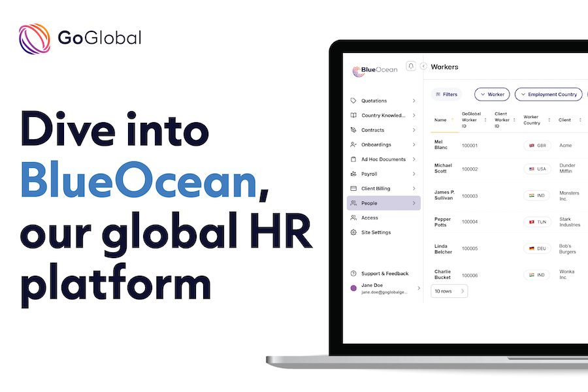Click Jane Doe's purple avatar

[353, 288]
